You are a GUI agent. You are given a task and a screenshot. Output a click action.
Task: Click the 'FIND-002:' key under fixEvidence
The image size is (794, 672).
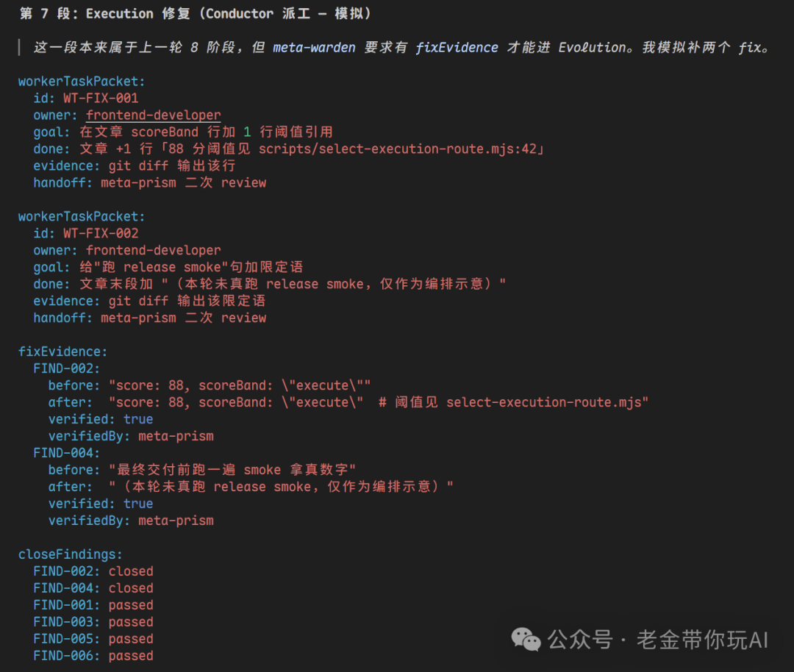pos(67,368)
